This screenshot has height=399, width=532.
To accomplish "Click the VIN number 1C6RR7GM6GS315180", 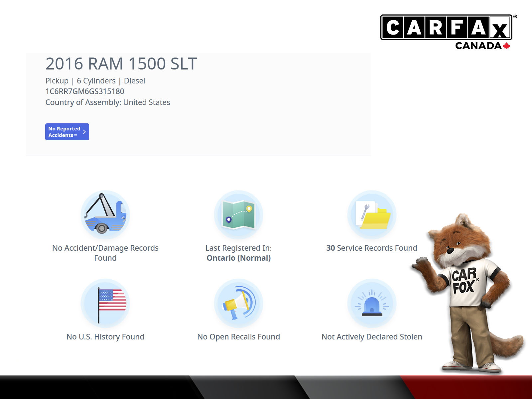I will pos(85,91).
